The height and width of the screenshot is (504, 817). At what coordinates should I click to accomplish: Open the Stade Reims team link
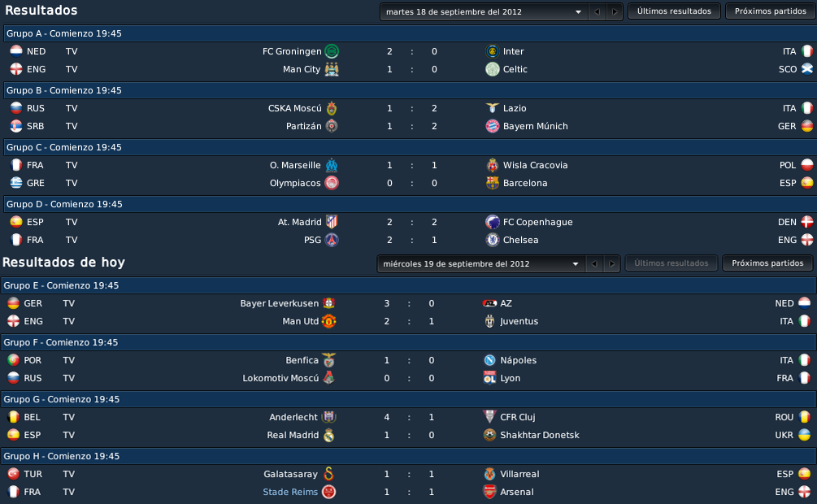(x=290, y=492)
